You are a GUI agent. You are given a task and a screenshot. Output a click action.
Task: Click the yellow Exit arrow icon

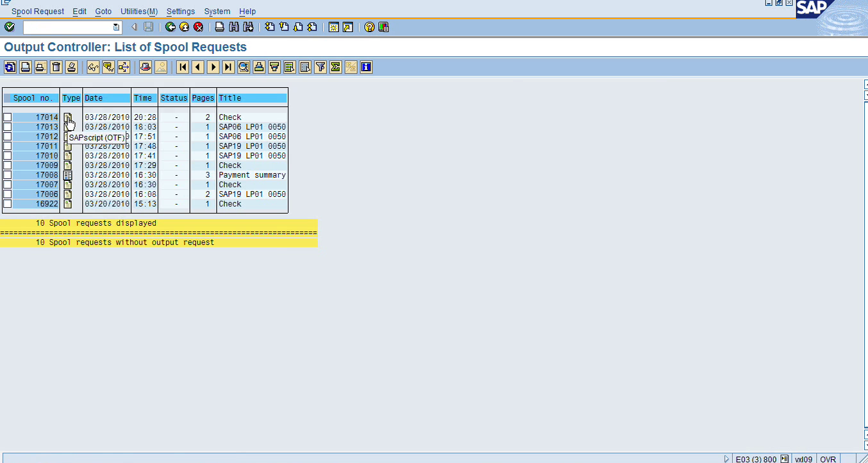point(184,27)
